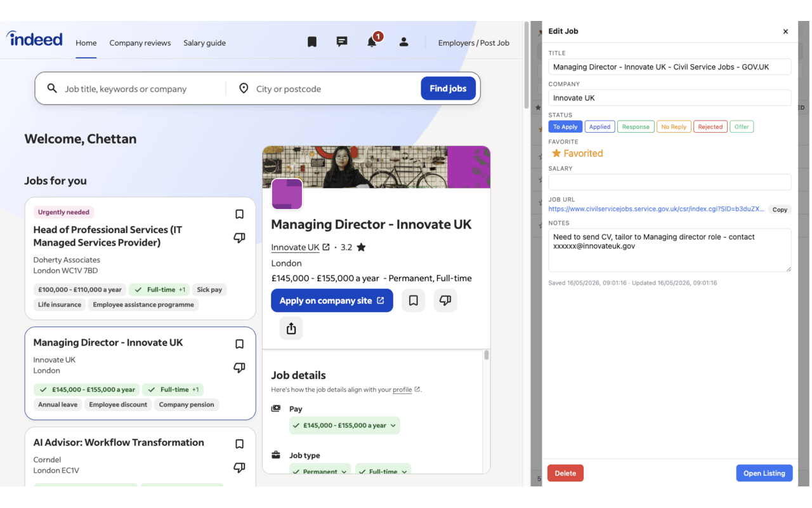The width and height of the screenshot is (812, 508).
Task: Save the Head of Professional Services job
Action: [239, 215]
